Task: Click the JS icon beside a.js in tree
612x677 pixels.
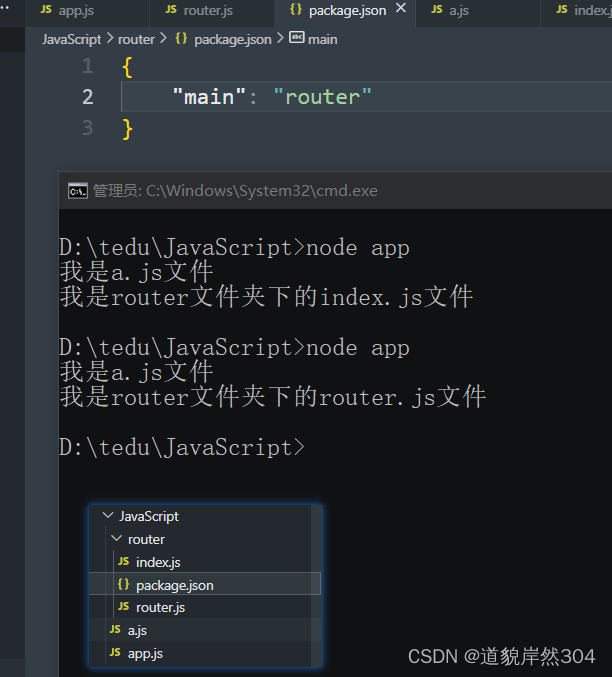Action: click(115, 630)
